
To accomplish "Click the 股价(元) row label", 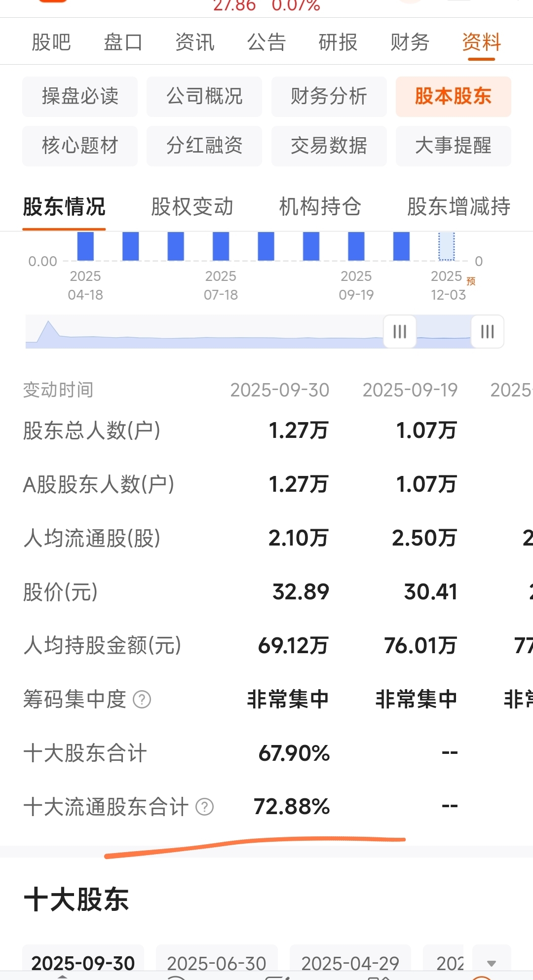I will [x=60, y=592].
